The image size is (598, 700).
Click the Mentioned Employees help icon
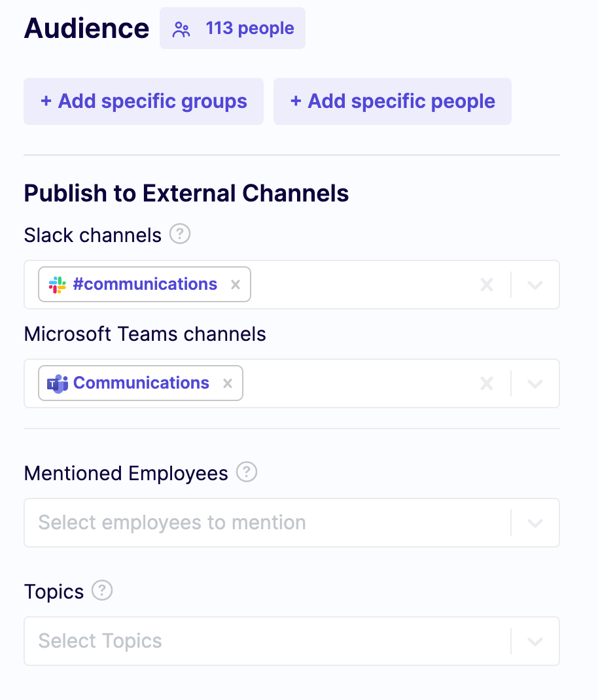click(247, 472)
